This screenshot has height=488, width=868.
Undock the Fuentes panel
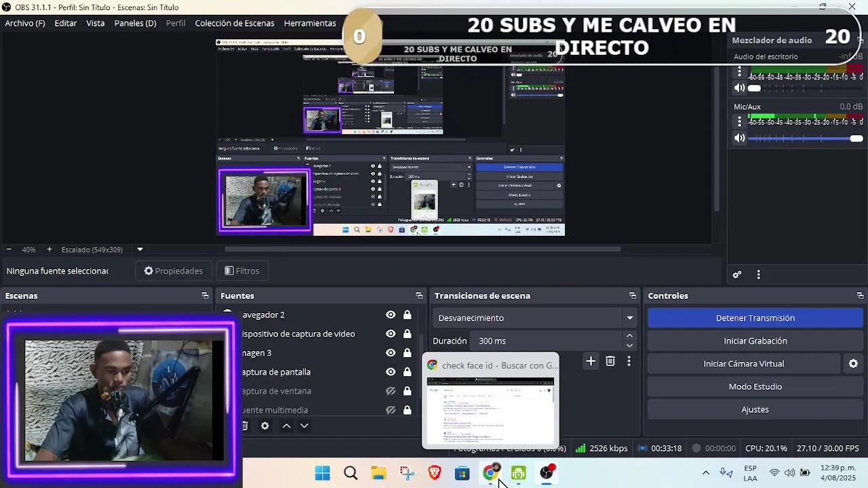[x=419, y=296]
